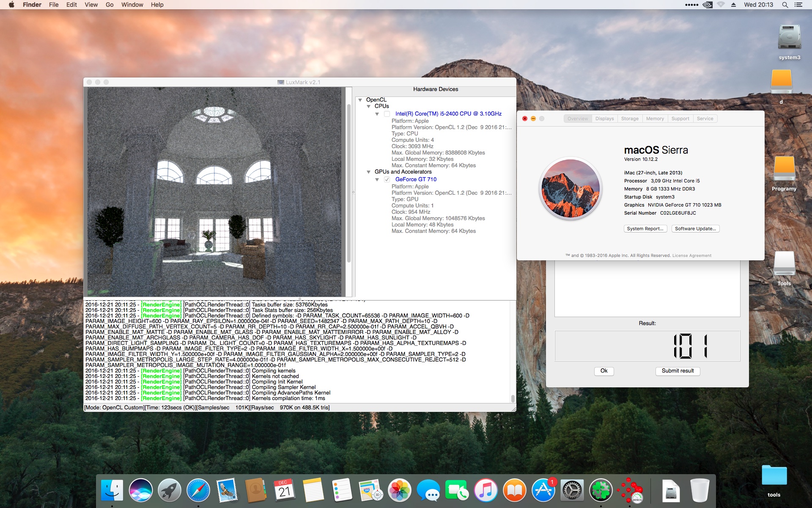Open the Window menu in menu bar
The height and width of the screenshot is (508, 812).
132,5
